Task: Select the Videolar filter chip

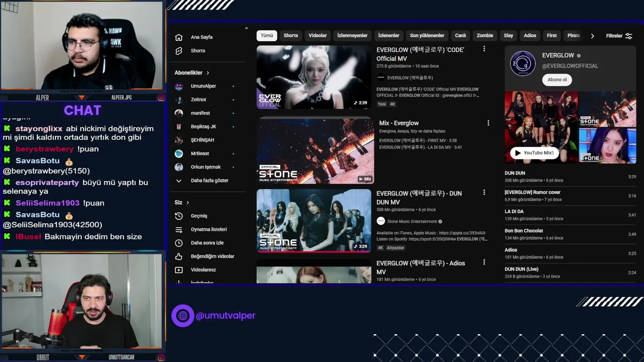Action: pos(317,36)
